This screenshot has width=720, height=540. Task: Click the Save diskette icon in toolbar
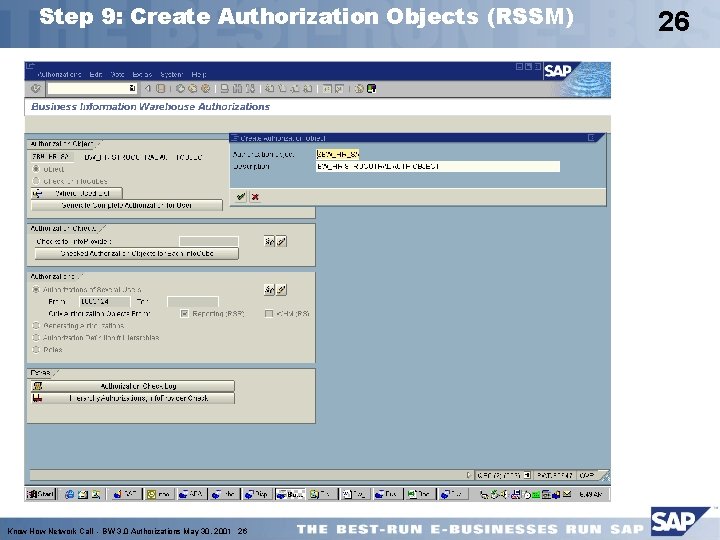pos(160,89)
